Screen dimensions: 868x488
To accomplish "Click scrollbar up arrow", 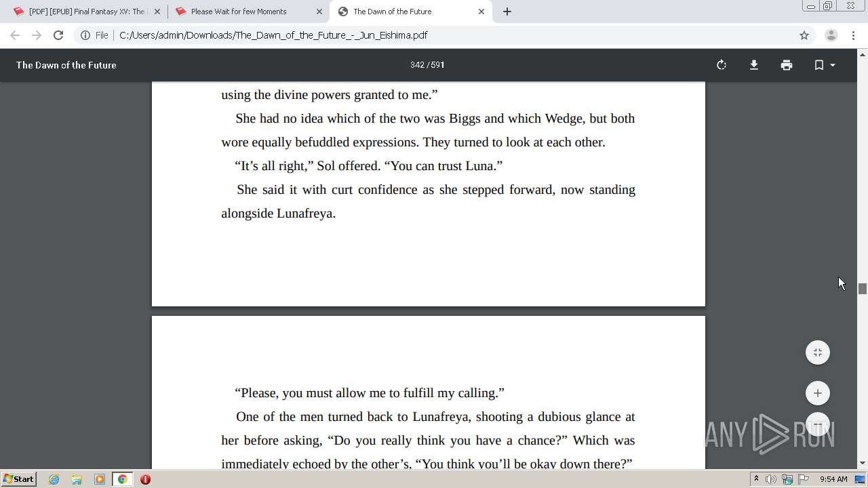I will tap(863, 54).
